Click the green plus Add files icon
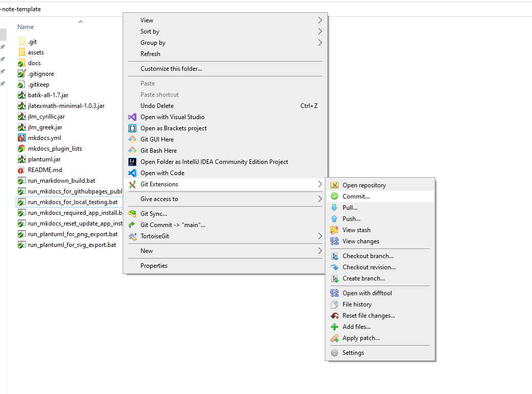 pyautogui.click(x=334, y=326)
